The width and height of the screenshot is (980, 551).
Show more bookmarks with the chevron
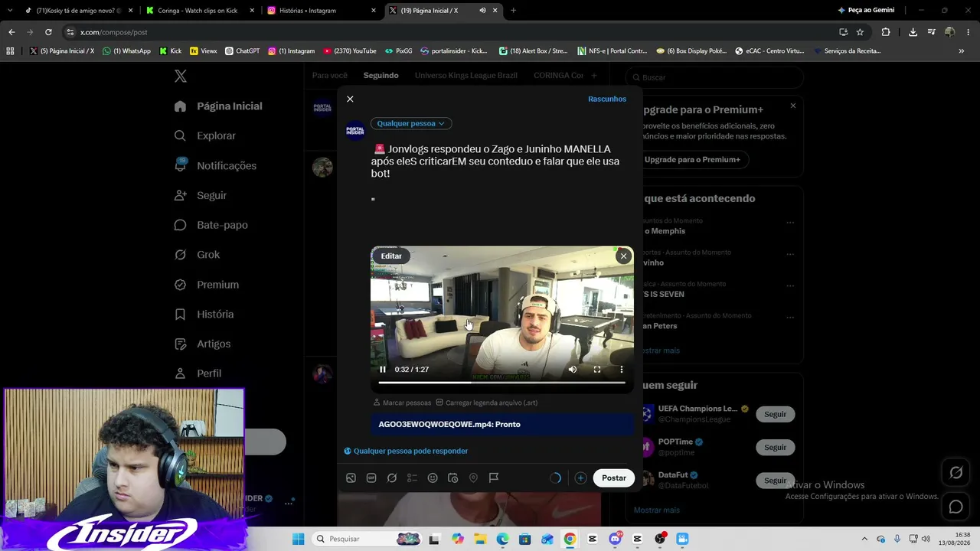962,51
